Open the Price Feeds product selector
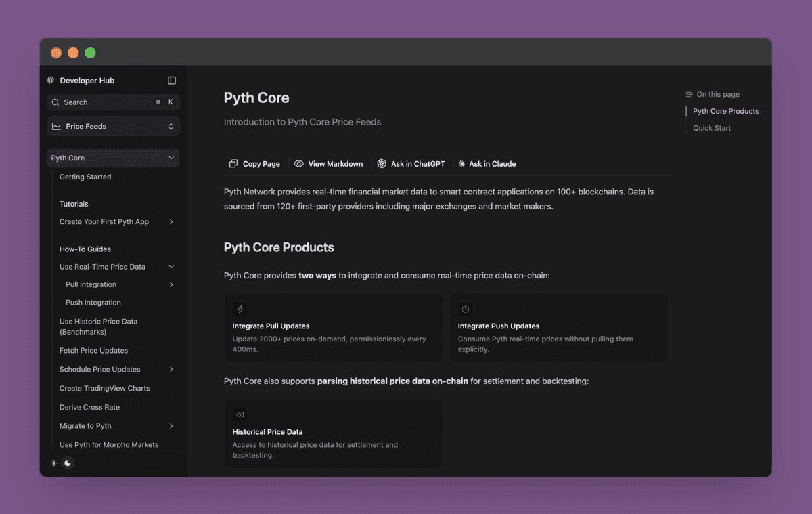The image size is (812, 514). coord(112,126)
